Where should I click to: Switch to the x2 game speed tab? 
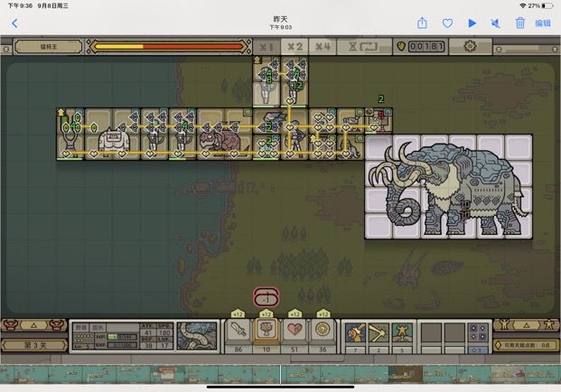(295, 46)
